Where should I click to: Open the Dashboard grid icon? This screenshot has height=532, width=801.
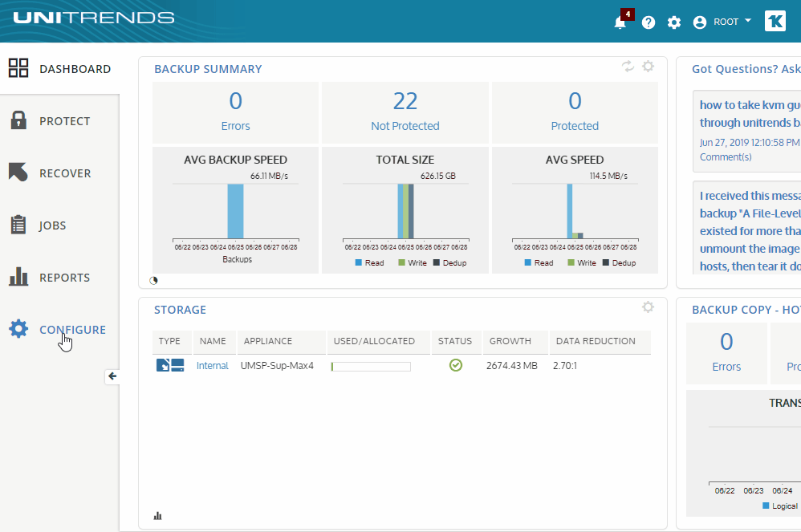[18, 68]
